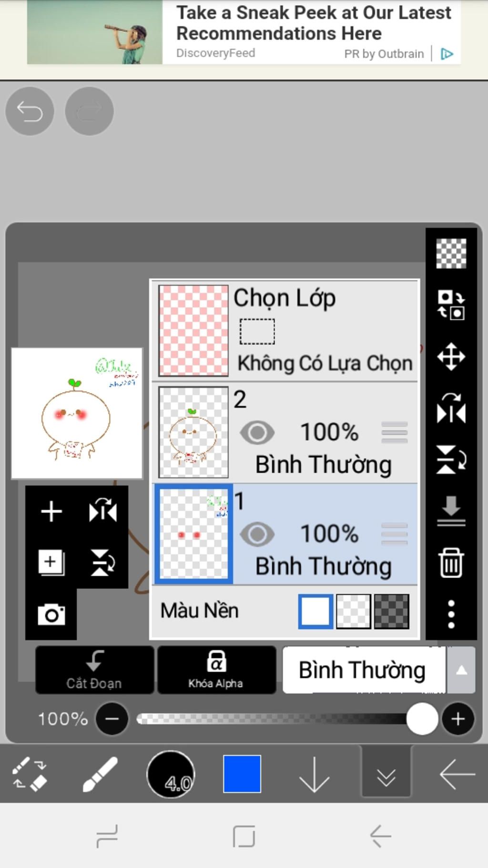Click the merge down arrow icon
The image size is (488, 868).
451,511
